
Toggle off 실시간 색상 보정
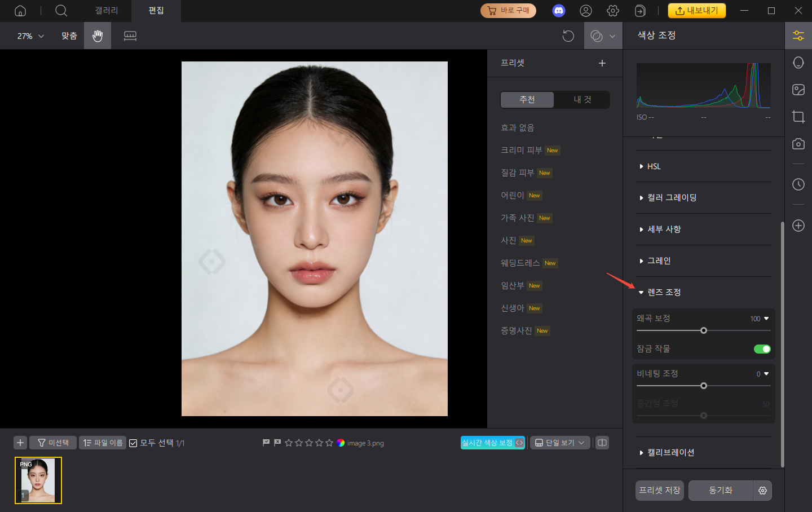[x=492, y=442]
